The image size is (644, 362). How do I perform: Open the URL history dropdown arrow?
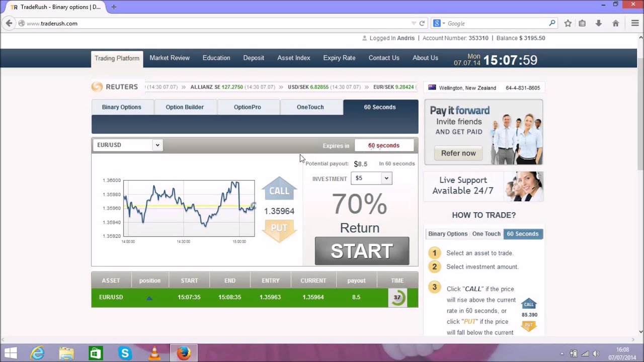click(x=414, y=23)
